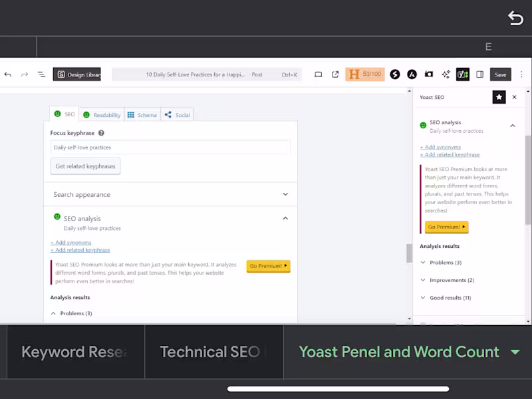Screen dimensions: 532x399
Task: Click Add synonyms link in sidebar
Action: [440, 147]
